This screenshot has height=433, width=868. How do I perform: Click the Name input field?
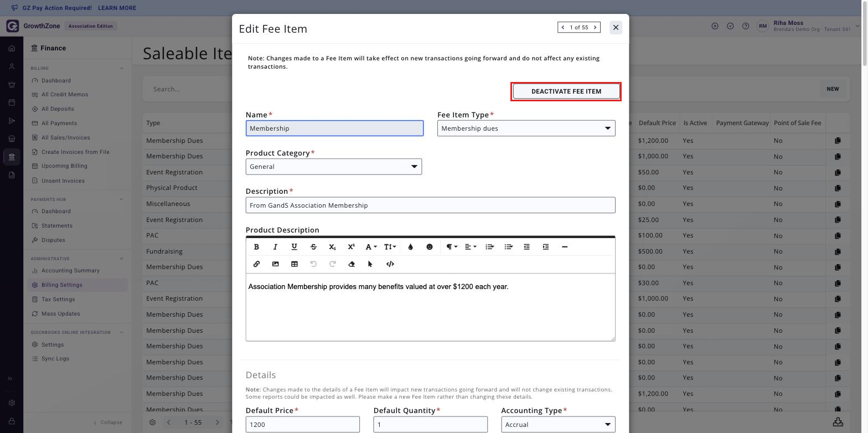click(334, 128)
